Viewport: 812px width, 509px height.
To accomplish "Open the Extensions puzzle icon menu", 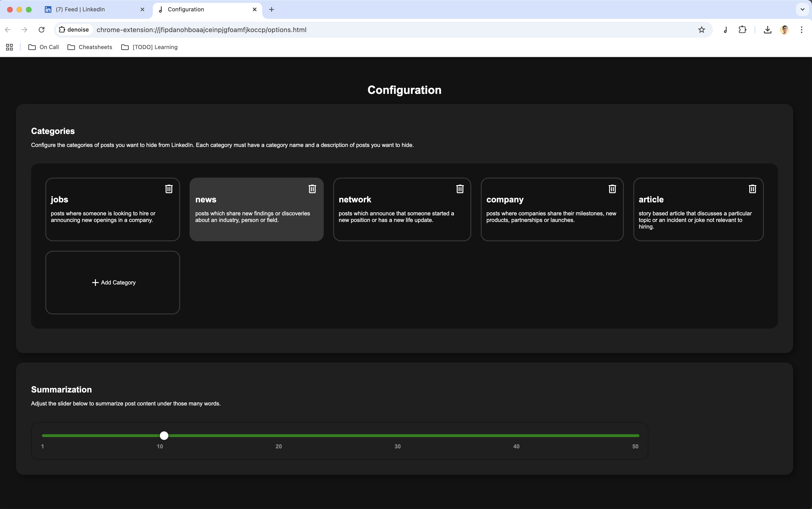I will pos(742,30).
